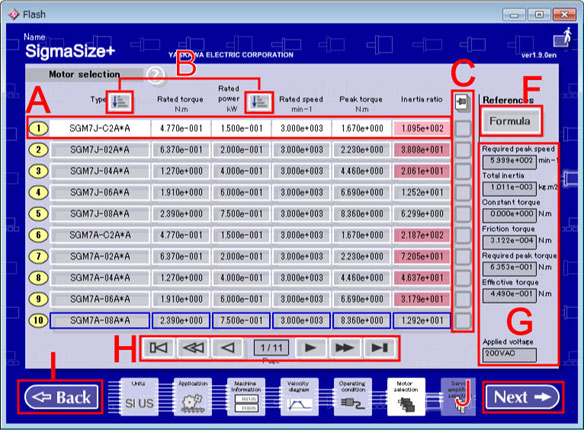This screenshot has height=430, width=584.
Task: Click inertia ratio 6.299e+000 cell
Action: (422, 214)
